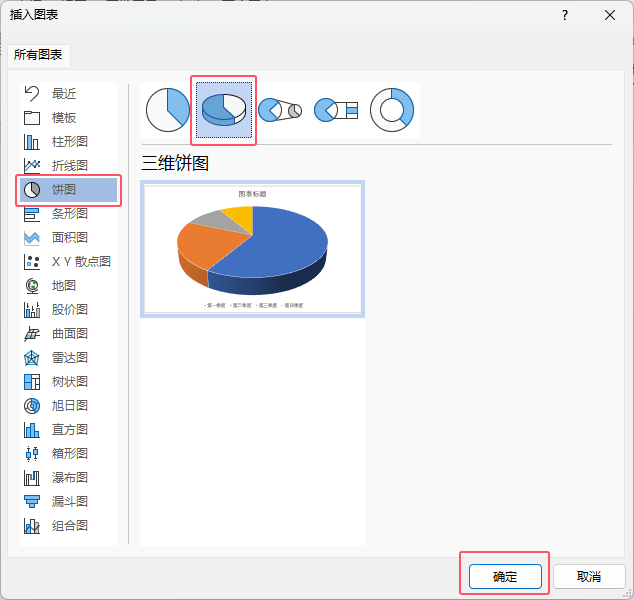Select 地图 map chart category
This screenshot has width=634, height=600.
click(68, 285)
